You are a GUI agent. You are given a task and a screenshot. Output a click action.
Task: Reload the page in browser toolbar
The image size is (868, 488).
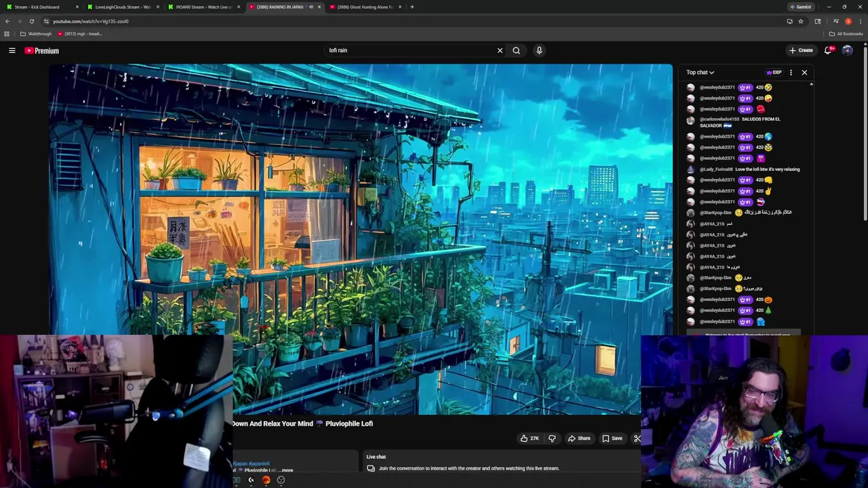point(31,21)
